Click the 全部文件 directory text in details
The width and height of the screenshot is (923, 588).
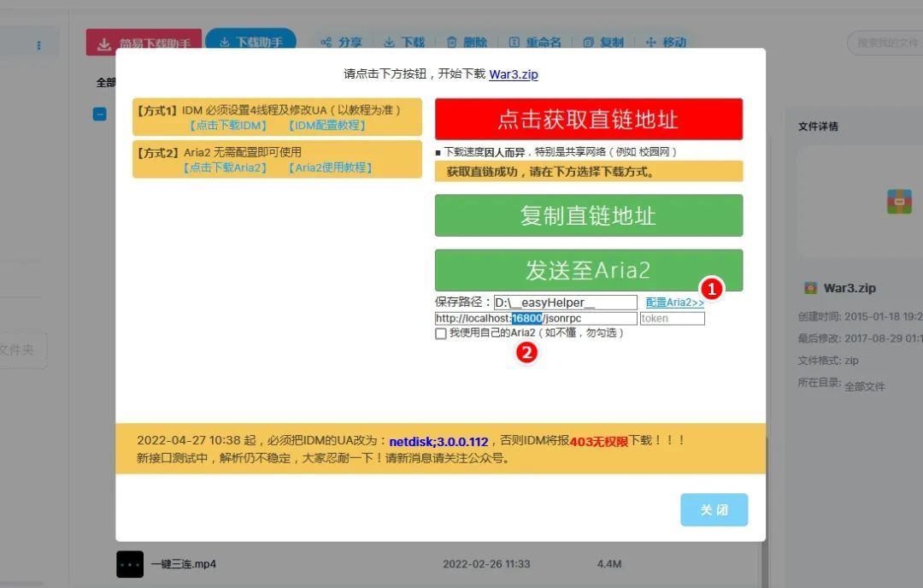pos(865,386)
